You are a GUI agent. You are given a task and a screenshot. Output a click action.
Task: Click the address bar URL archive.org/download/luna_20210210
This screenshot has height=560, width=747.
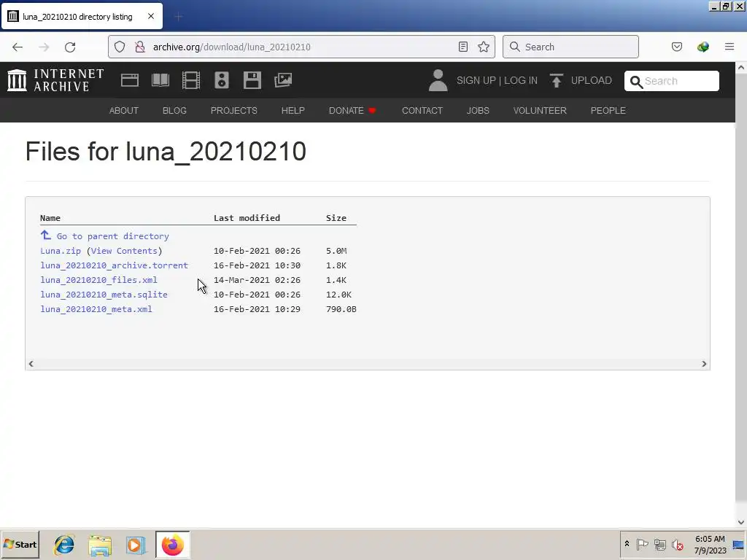click(231, 47)
